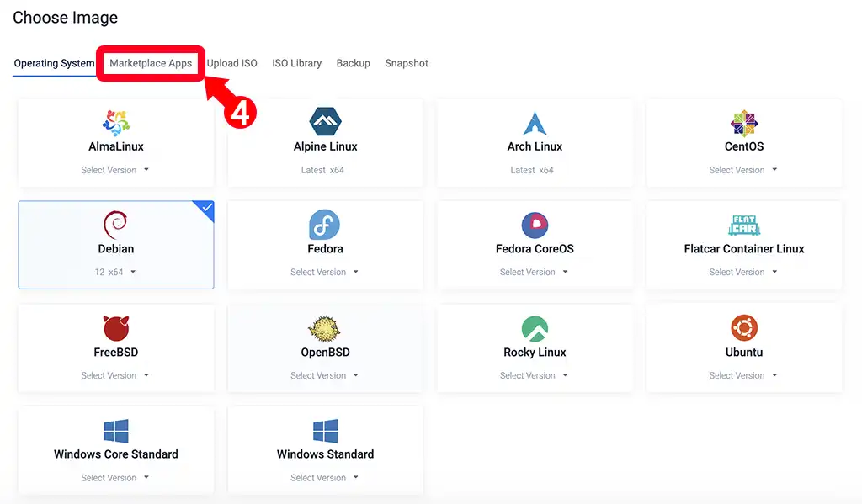Open the Ubuntu Select Version dropdown

742,375
